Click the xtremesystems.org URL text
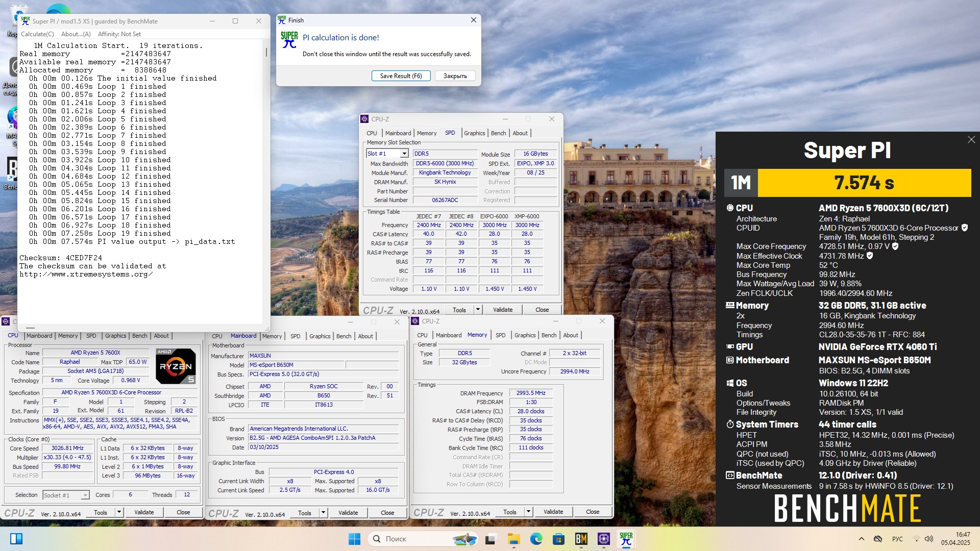980x551 pixels. point(86,274)
